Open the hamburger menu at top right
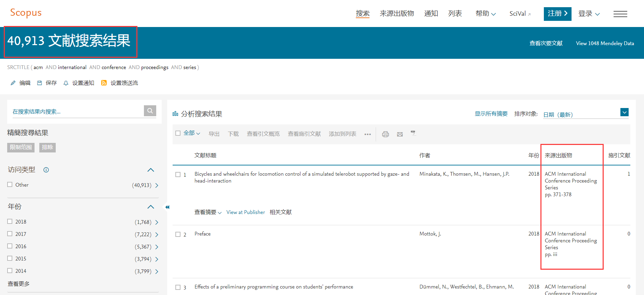 point(620,14)
